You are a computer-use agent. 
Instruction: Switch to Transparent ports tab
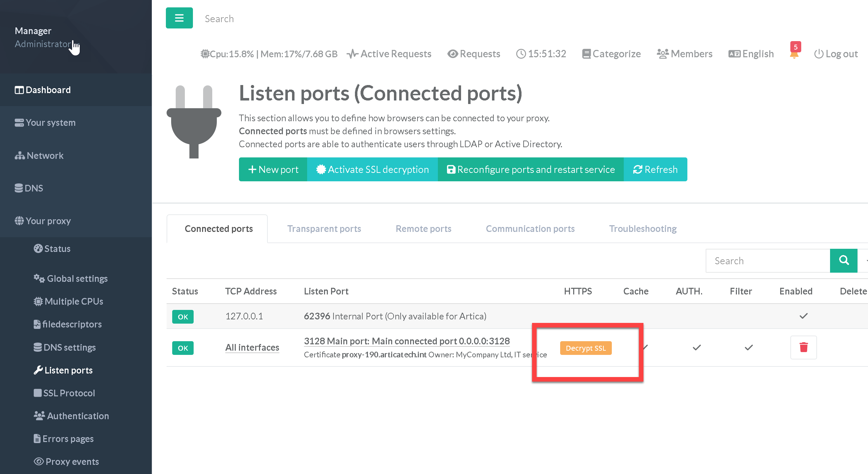pyautogui.click(x=324, y=229)
